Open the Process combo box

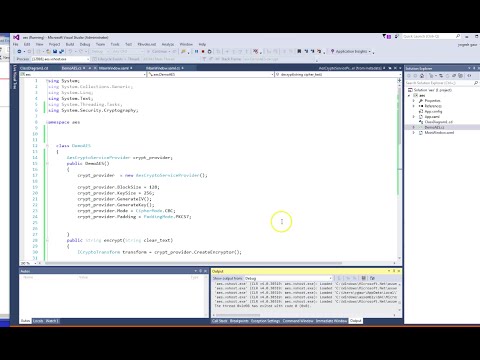coord(61,59)
